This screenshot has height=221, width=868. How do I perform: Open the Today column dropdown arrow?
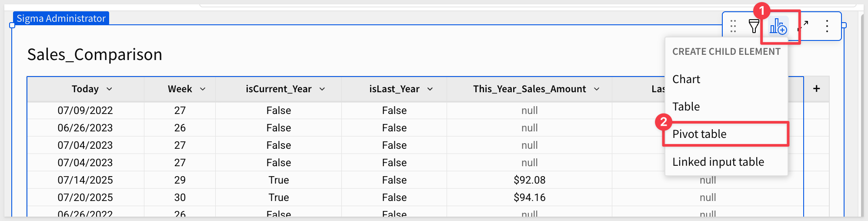109,89
